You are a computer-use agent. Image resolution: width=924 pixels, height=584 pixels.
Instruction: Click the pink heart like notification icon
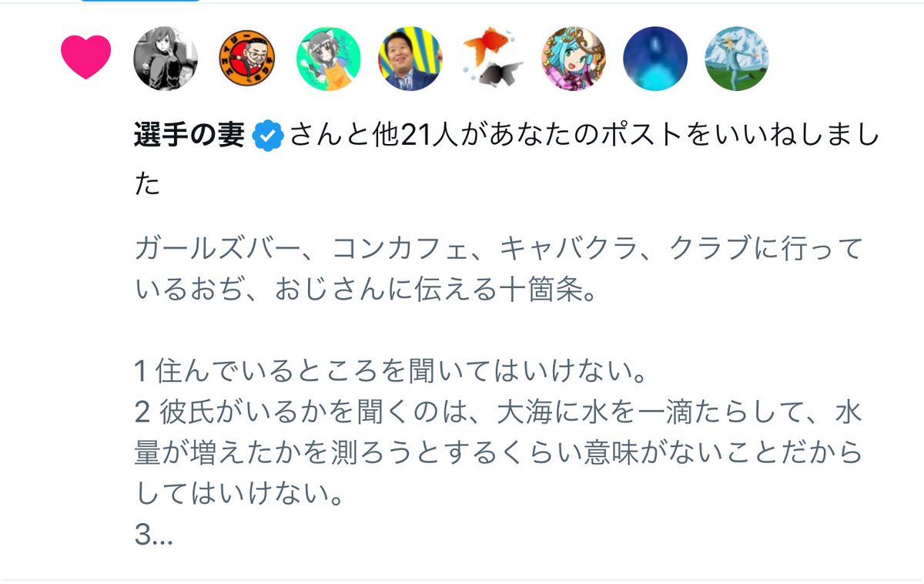tap(86, 58)
